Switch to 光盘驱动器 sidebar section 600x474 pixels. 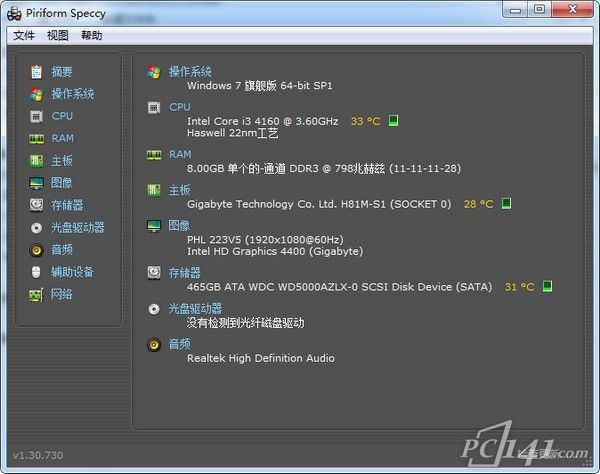click(x=78, y=228)
